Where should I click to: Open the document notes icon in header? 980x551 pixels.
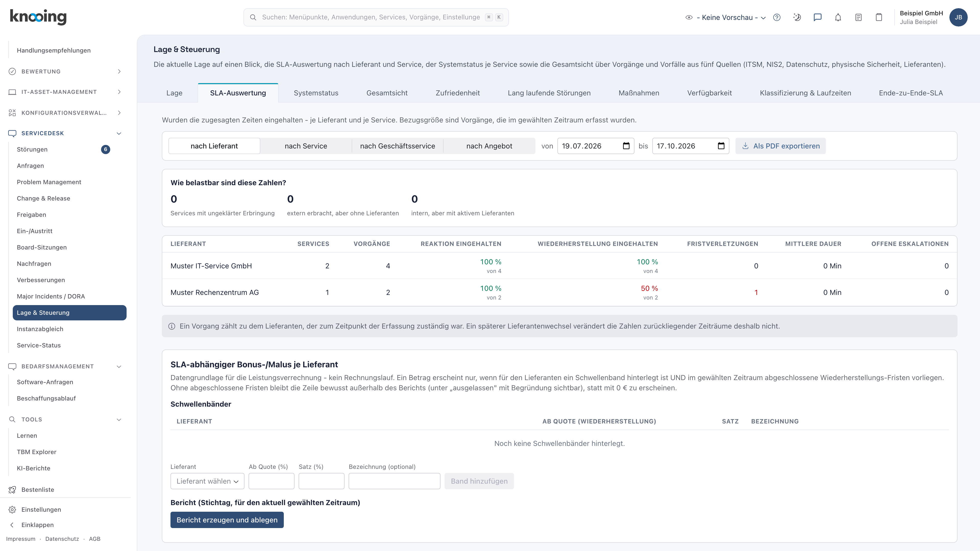pos(858,18)
